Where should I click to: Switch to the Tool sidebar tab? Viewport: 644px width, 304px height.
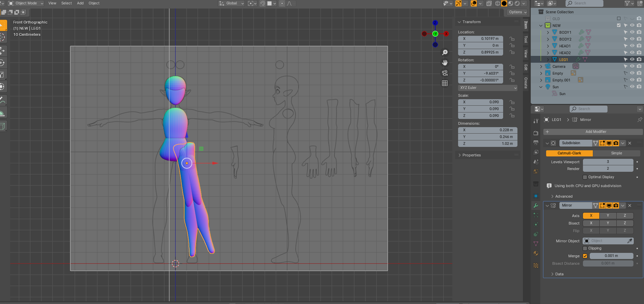click(x=526, y=40)
